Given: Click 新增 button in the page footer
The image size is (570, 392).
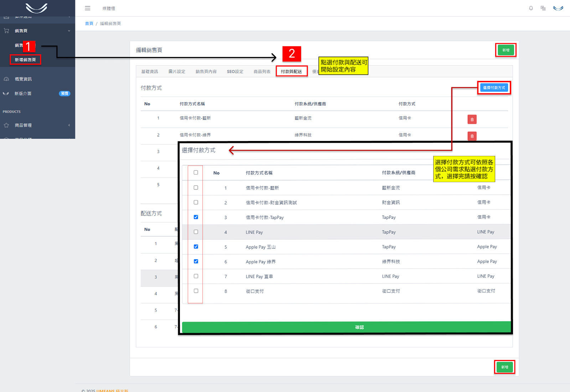Looking at the screenshot, I should pyautogui.click(x=505, y=367).
